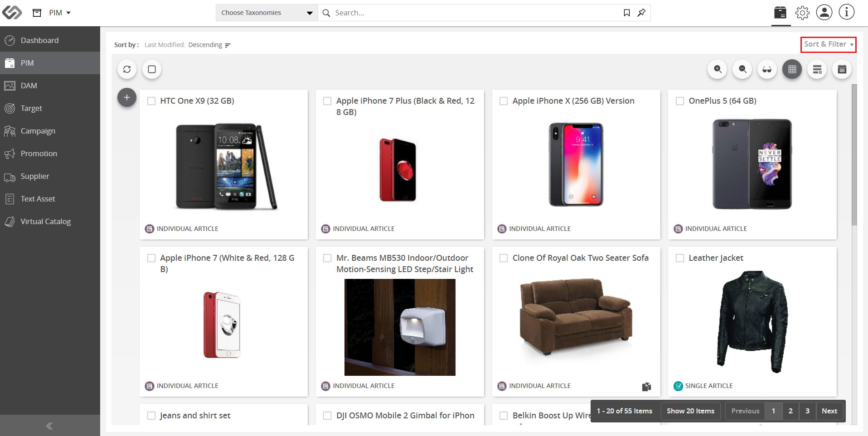Open the information icon
Image resolution: width=868 pixels, height=436 pixels.
(x=846, y=12)
